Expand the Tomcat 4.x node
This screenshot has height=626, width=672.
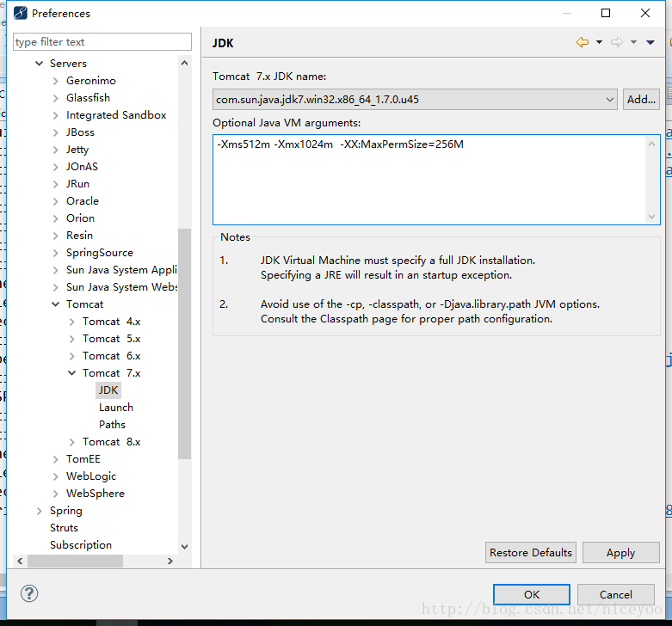pos(71,322)
